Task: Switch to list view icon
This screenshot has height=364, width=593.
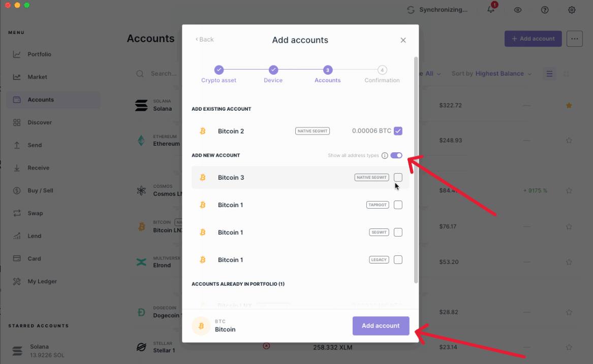Action: (549, 74)
